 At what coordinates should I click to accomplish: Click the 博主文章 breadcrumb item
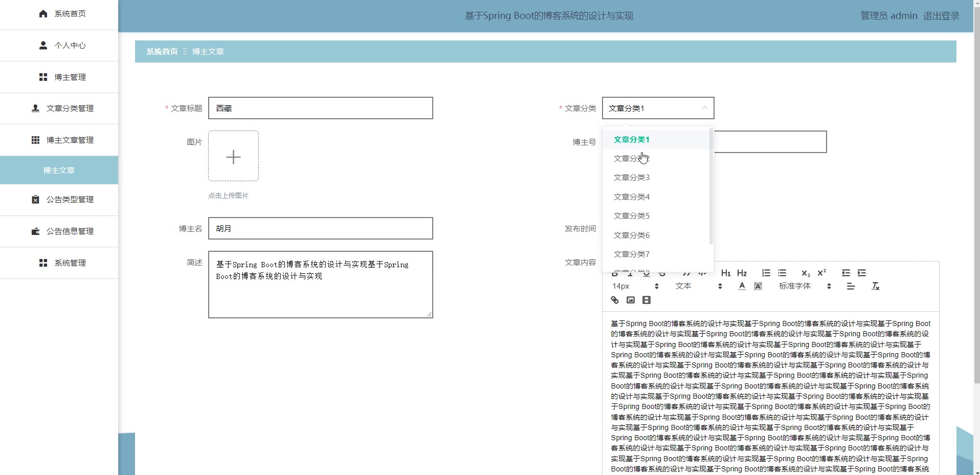(x=208, y=52)
